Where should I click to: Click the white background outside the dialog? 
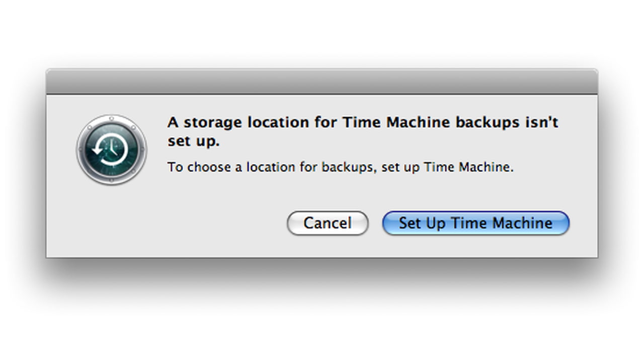pos(322,322)
